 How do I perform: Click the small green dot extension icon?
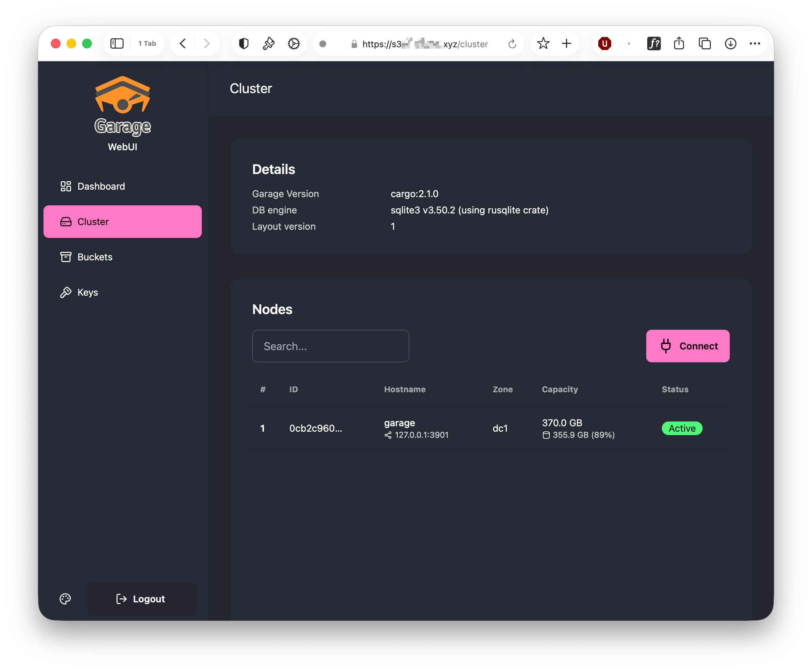tap(629, 44)
